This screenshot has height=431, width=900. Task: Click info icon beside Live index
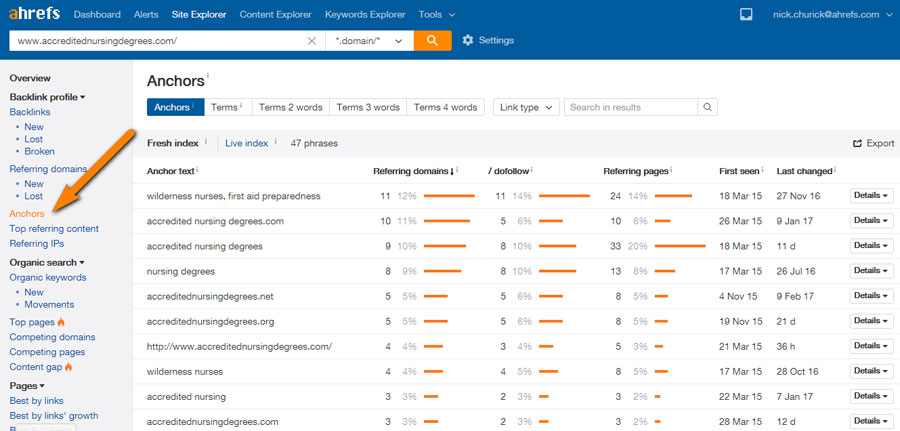[276, 140]
